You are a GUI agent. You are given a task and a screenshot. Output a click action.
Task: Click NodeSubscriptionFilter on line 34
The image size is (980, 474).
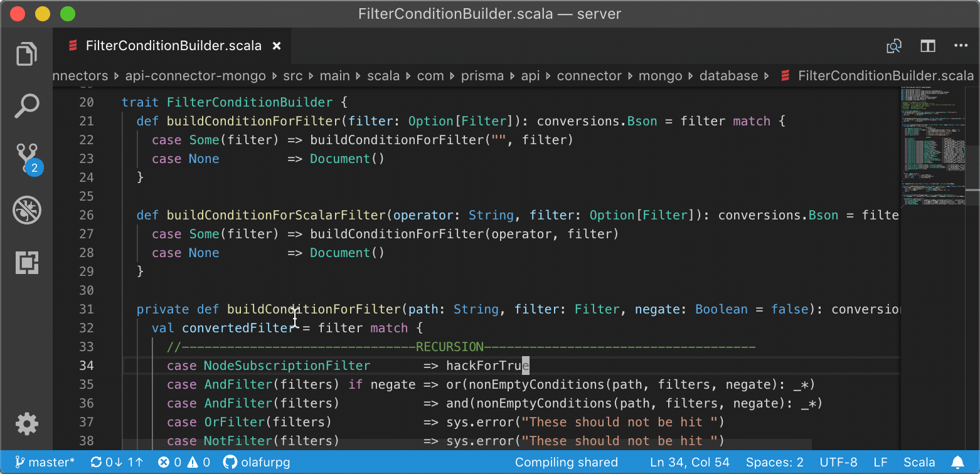pyautogui.click(x=287, y=366)
